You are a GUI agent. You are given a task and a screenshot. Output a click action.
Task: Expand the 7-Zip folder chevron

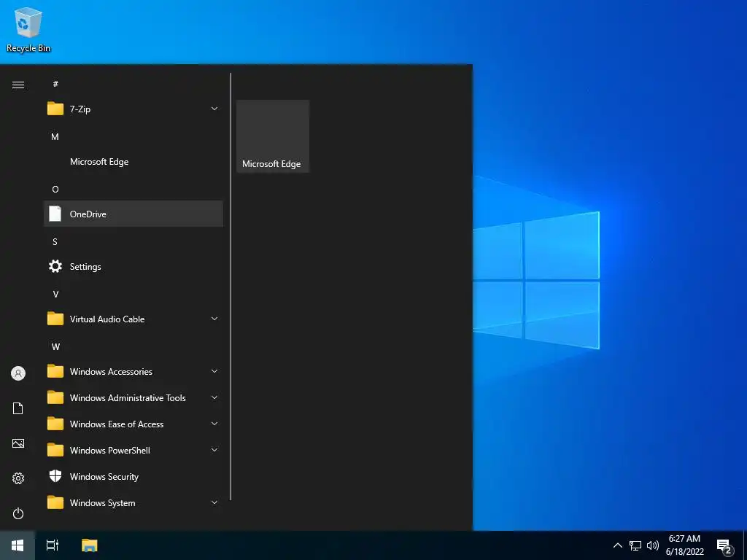tap(214, 109)
